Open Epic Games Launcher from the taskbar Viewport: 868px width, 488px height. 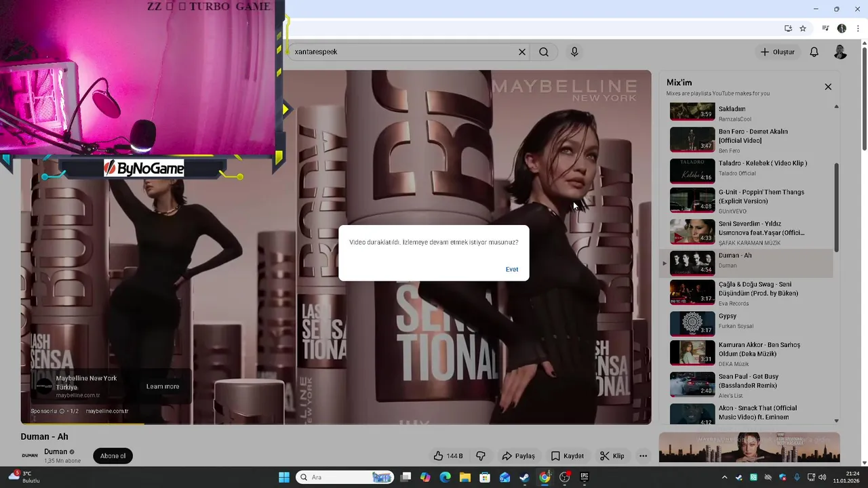pyautogui.click(x=585, y=477)
